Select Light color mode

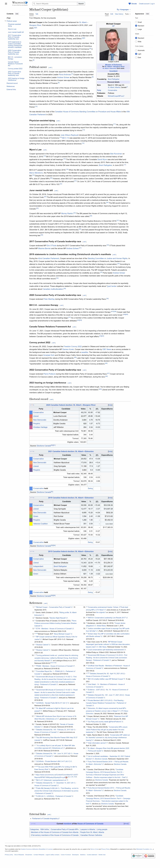(x=136, y=54)
